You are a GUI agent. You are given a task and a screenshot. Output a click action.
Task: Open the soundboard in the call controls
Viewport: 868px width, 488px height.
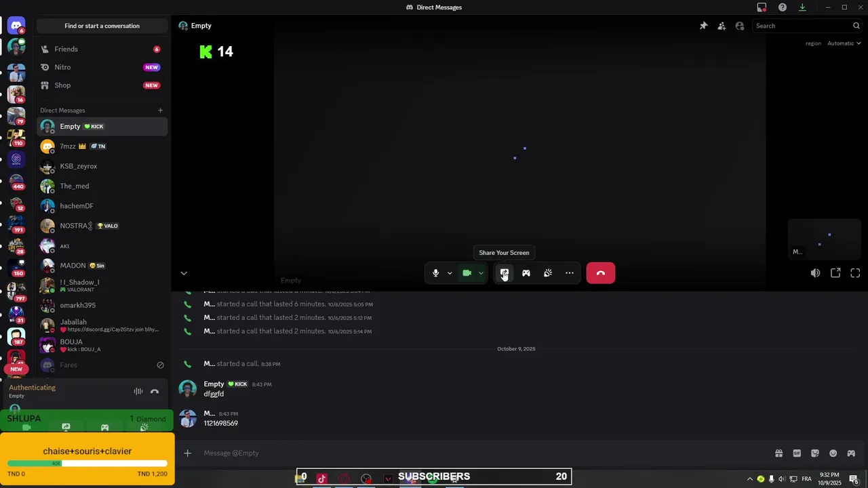pyautogui.click(x=548, y=273)
